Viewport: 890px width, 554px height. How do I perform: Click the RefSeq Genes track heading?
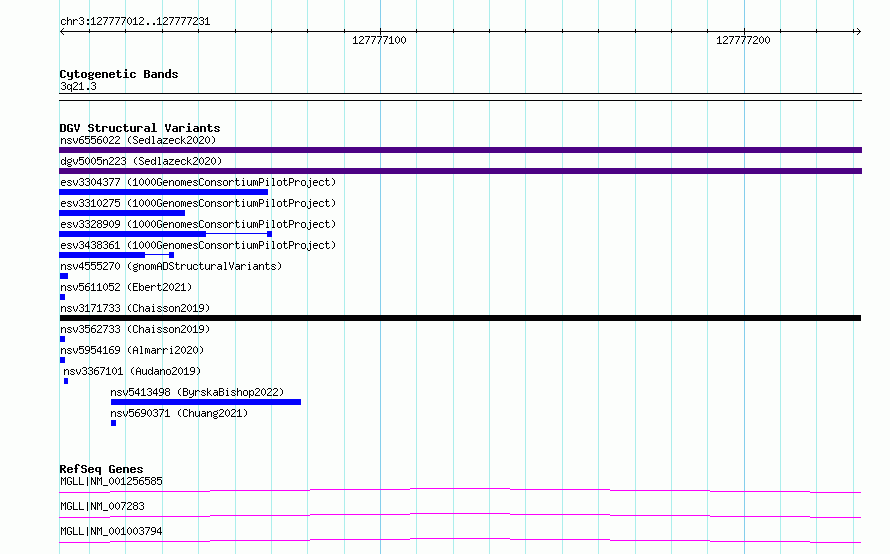(101, 469)
